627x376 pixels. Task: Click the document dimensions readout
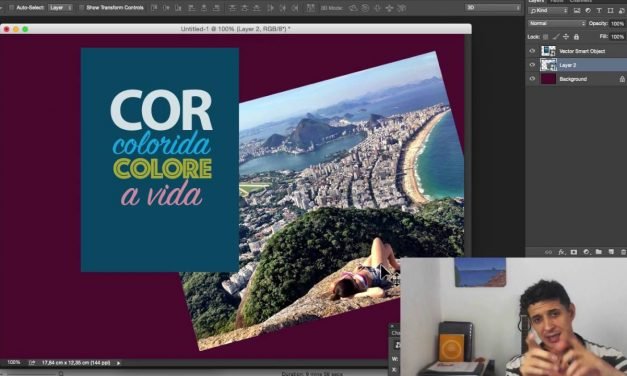pyautogui.click(x=76, y=363)
